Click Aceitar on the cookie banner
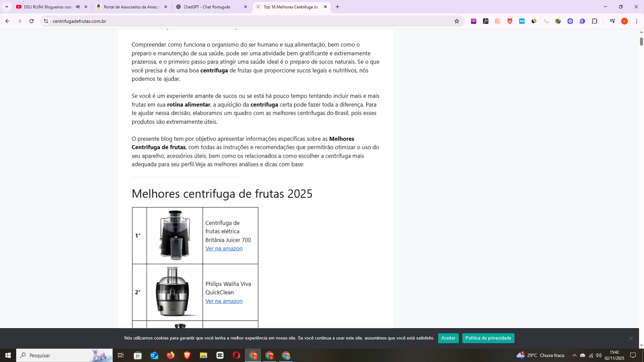Screen dimensions: 644x362 point(448,338)
